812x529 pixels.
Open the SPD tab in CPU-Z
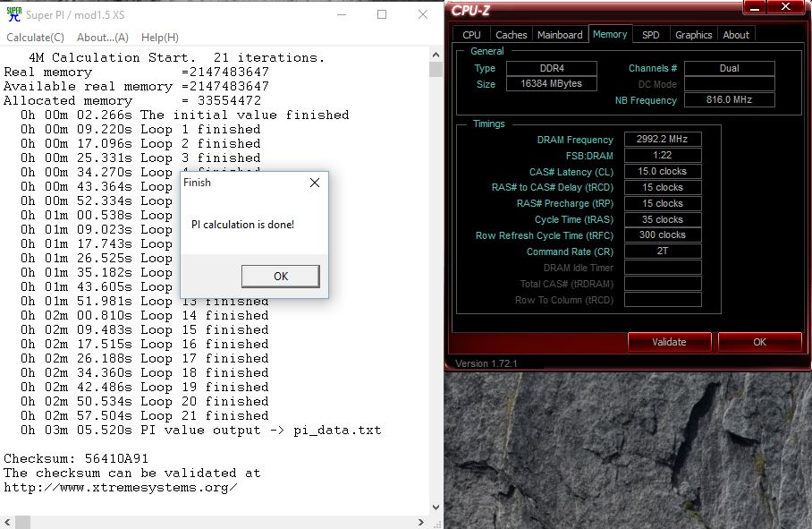(651, 35)
